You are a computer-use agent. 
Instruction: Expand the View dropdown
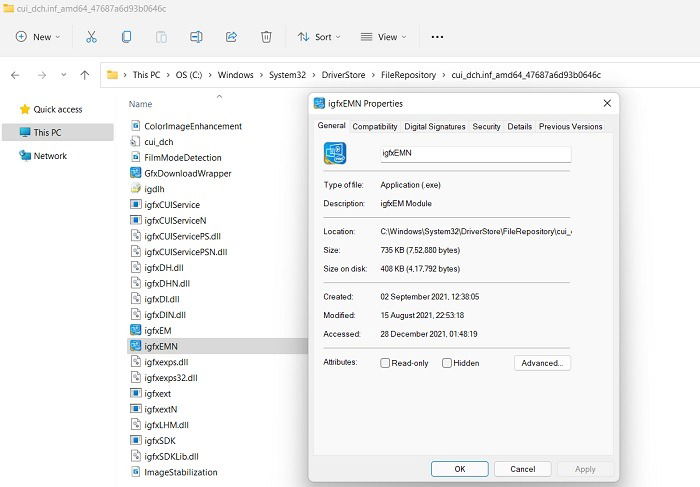pos(383,37)
